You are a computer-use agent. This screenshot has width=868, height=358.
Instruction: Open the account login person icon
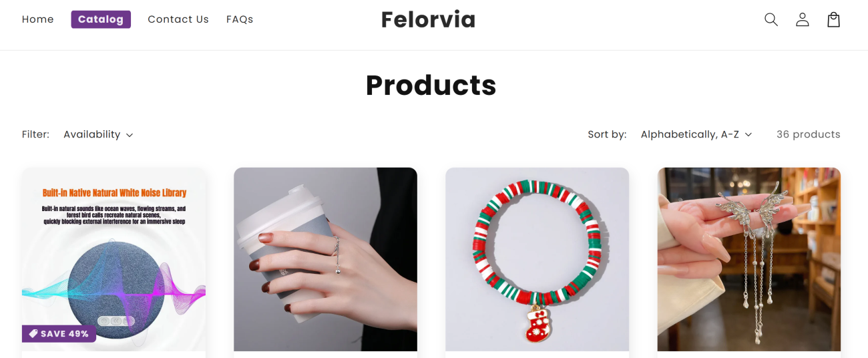click(803, 19)
